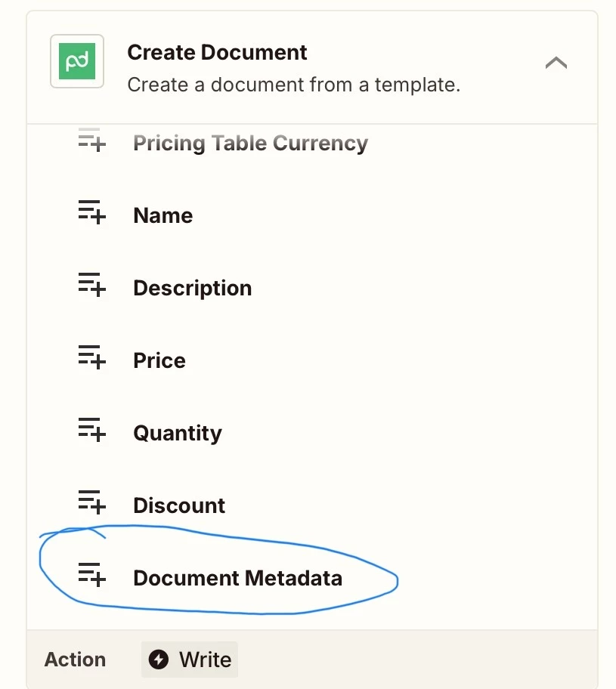Click the add-field icon beside Pricing Table Currency
The width and height of the screenshot is (616, 689).
click(x=92, y=141)
